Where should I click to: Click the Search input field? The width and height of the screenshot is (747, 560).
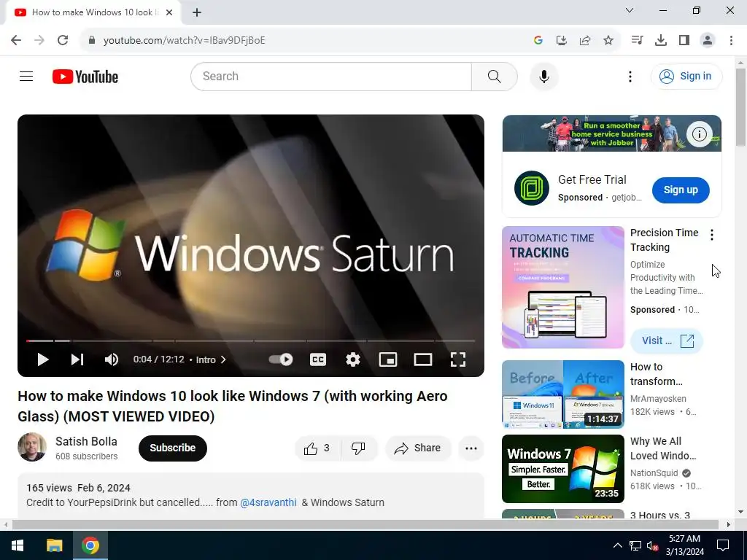tap(331, 76)
